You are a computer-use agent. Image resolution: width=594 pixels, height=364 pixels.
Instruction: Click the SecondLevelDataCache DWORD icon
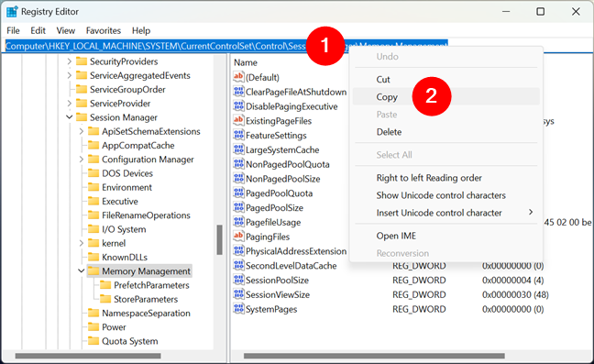click(238, 265)
